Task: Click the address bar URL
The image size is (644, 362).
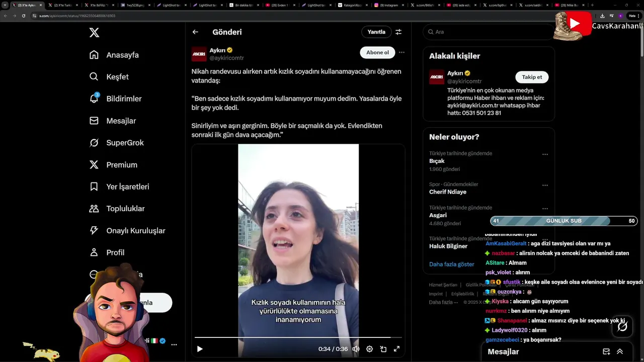Action: pyautogui.click(x=77, y=16)
